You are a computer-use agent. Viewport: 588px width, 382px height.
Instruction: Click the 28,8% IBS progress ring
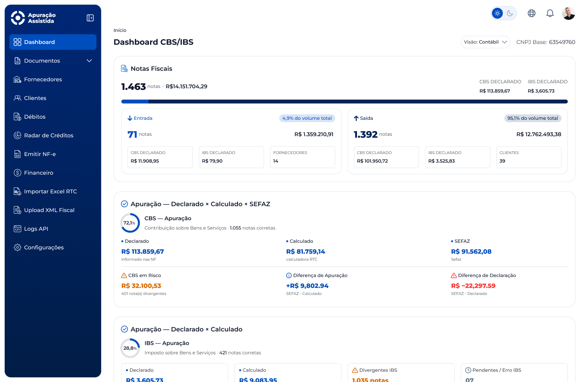pyautogui.click(x=130, y=348)
